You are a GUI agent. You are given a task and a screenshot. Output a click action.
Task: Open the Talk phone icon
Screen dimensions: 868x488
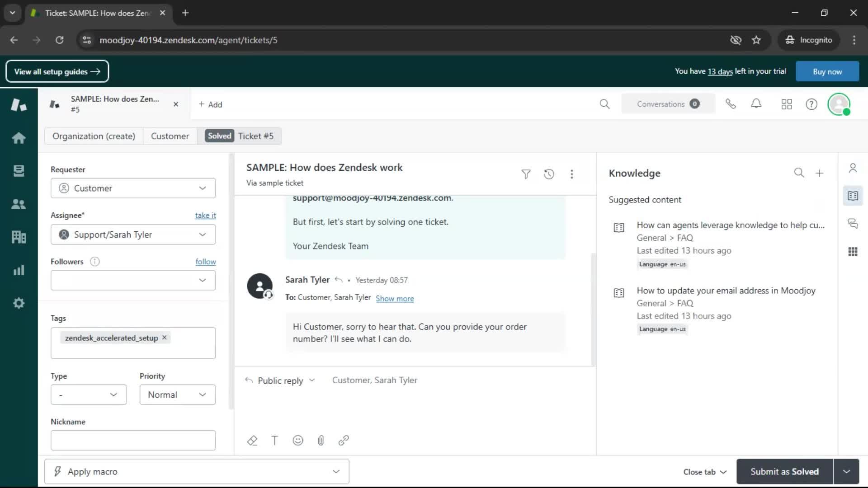point(731,104)
